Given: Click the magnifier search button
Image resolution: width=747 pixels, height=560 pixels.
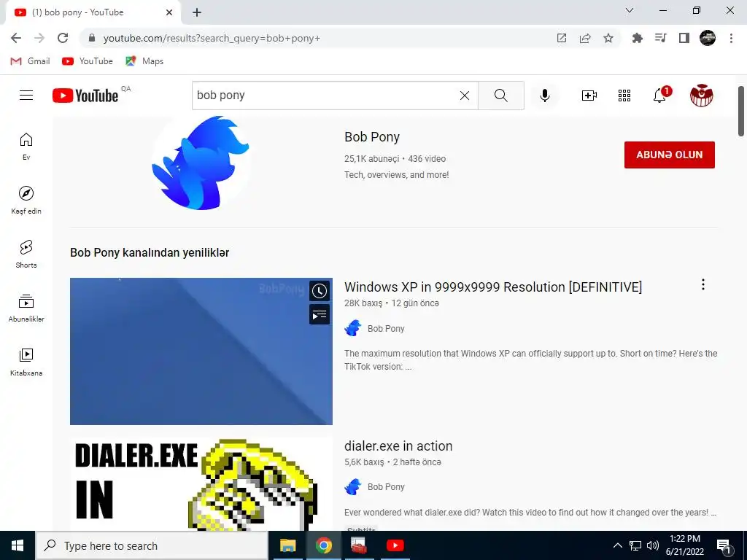Looking at the screenshot, I should [x=500, y=96].
